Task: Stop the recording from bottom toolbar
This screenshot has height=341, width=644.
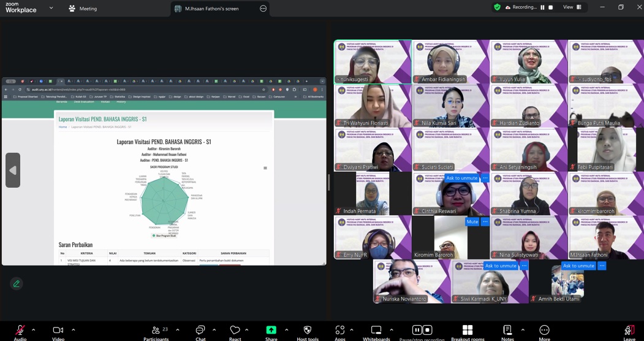Action: [427, 330]
